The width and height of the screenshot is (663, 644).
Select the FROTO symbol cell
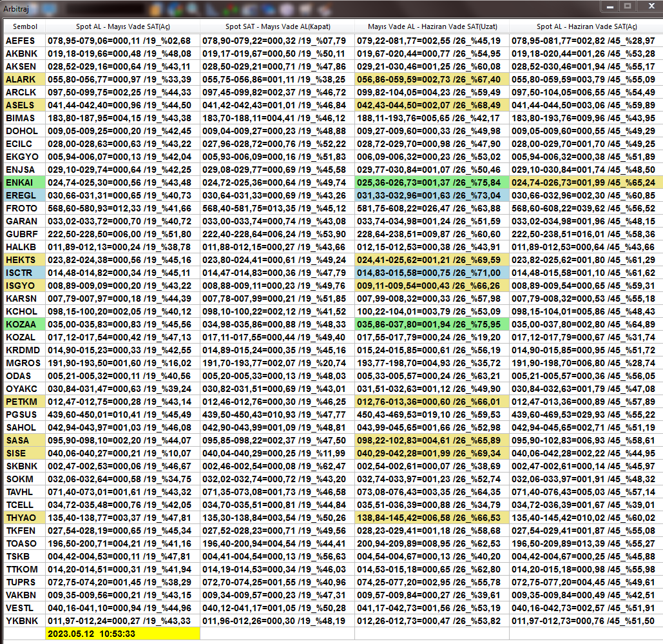24,209
